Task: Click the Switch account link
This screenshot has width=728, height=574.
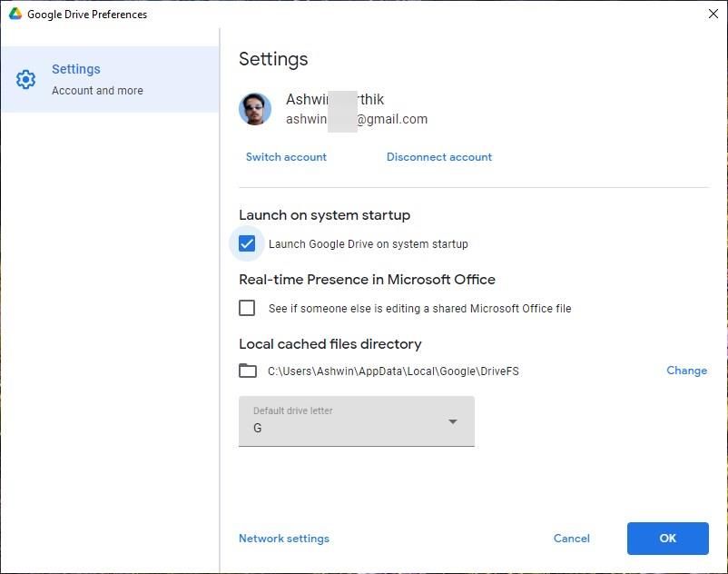Action: point(286,157)
